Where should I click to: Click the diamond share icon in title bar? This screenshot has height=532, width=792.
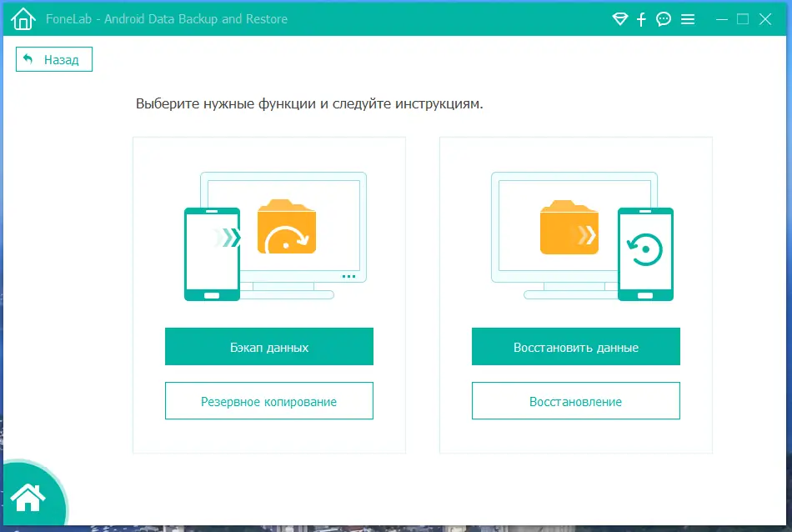(x=619, y=18)
